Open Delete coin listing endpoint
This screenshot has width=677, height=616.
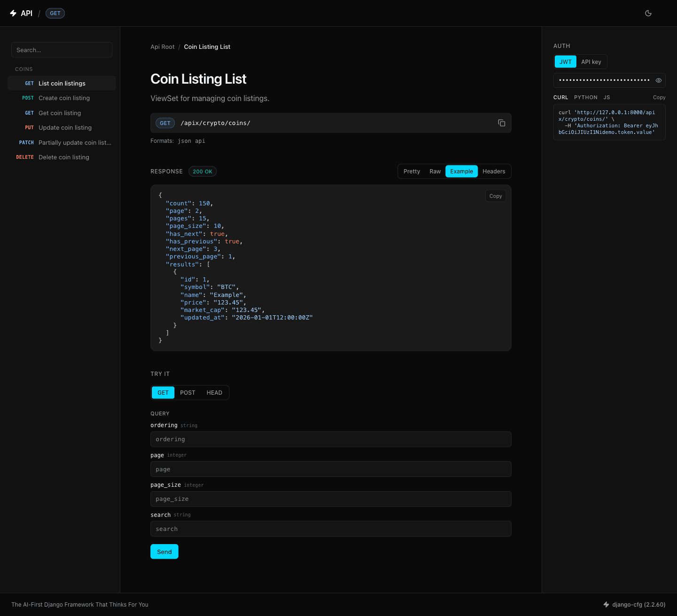pos(62,157)
